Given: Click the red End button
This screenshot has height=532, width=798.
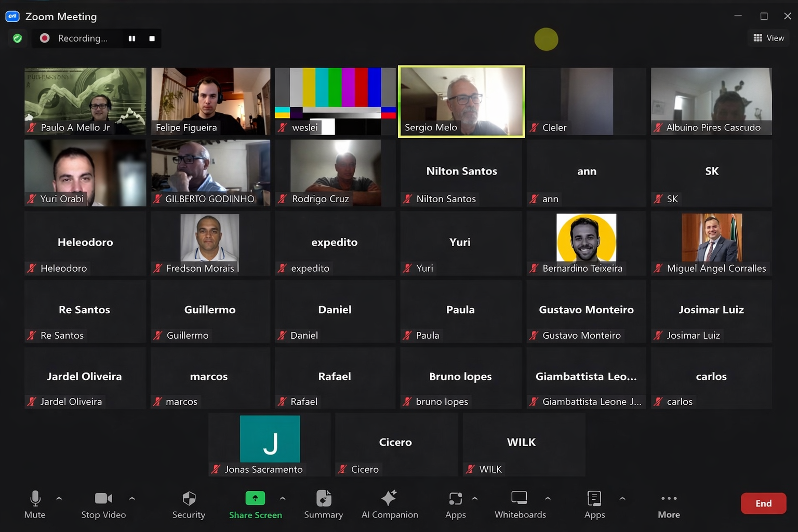Looking at the screenshot, I should [x=763, y=503].
